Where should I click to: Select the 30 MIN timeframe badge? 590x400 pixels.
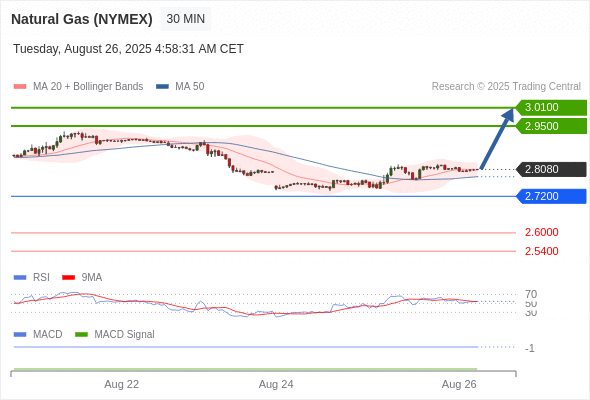pos(186,19)
